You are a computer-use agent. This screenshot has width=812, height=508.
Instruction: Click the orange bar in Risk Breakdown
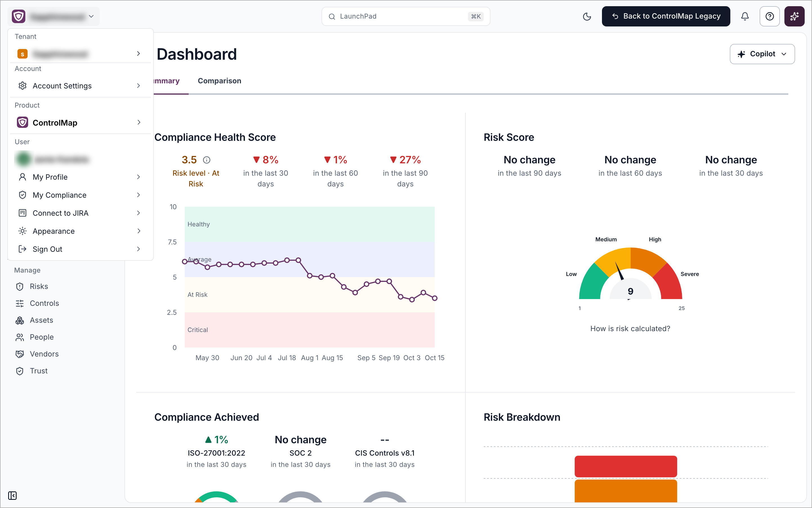pos(626,491)
